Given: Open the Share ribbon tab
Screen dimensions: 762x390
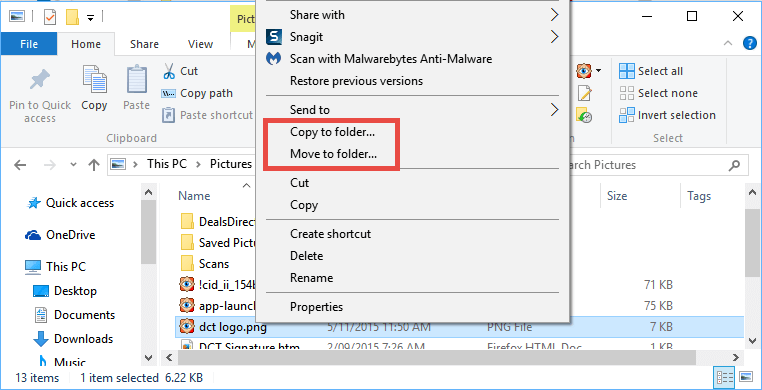Looking at the screenshot, I should tap(144, 44).
